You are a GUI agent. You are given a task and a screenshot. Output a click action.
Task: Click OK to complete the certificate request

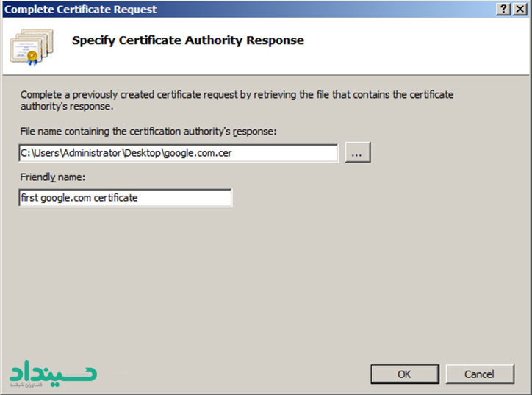click(405, 374)
